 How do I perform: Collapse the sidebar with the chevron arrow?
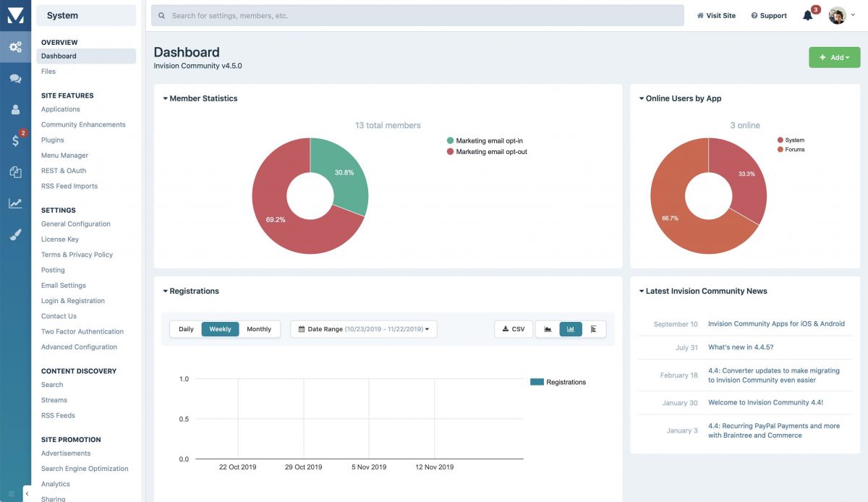point(27,494)
